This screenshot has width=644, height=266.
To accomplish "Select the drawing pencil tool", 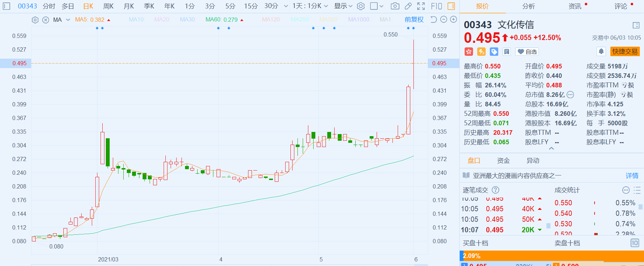I will pyautogui.click(x=408, y=6).
